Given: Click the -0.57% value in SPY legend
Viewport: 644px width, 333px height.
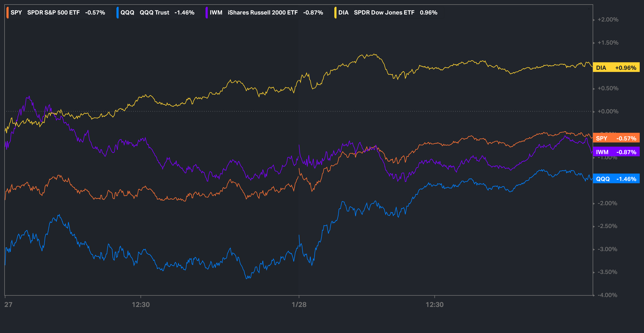Looking at the screenshot, I should tap(95, 13).
